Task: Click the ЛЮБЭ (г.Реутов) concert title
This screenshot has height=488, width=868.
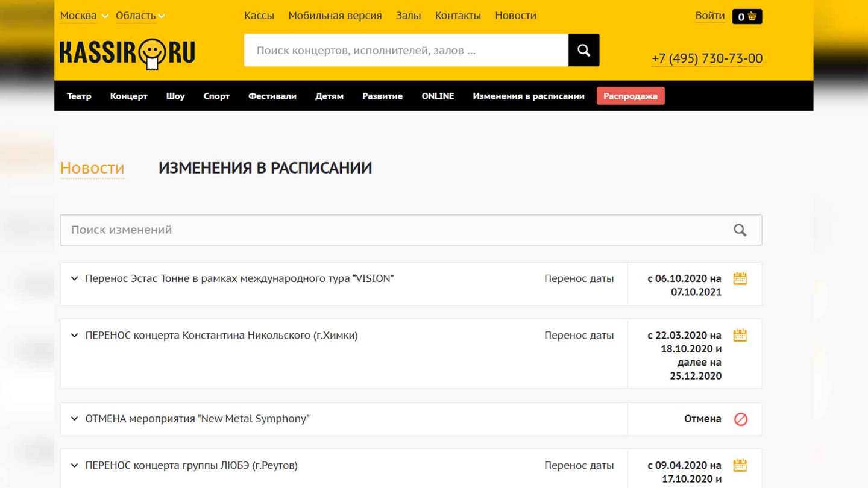Action: coord(191,465)
